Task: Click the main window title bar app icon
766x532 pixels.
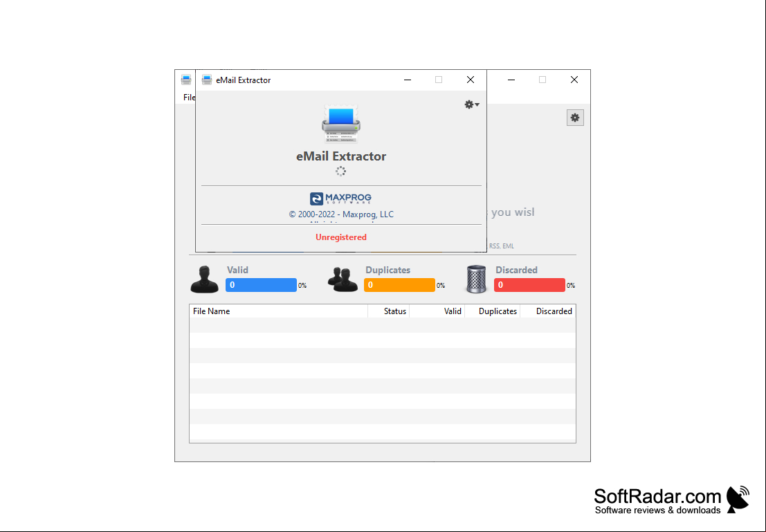Action: click(x=185, y=80)
